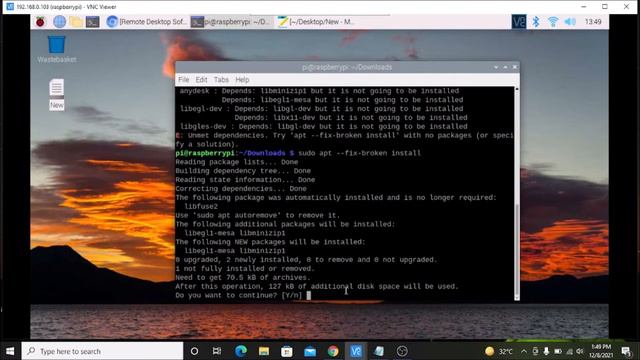Viewport: 640px width, 360px height.
Task: Open the Pi file manager folder icon
Action: pyautogui.click(x=76, y=22)
